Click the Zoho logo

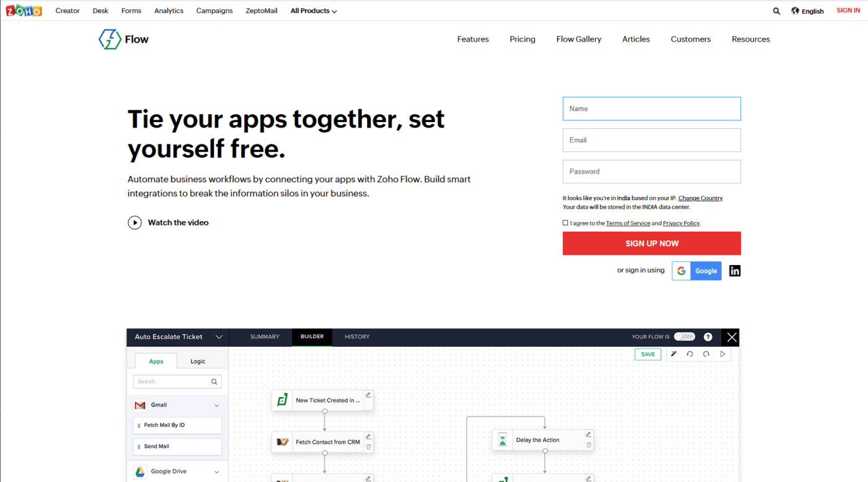point(24,11)
